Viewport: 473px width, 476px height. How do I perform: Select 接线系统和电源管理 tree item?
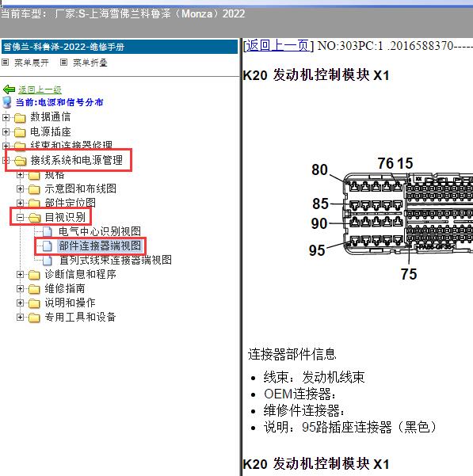[x=77, y=160]
